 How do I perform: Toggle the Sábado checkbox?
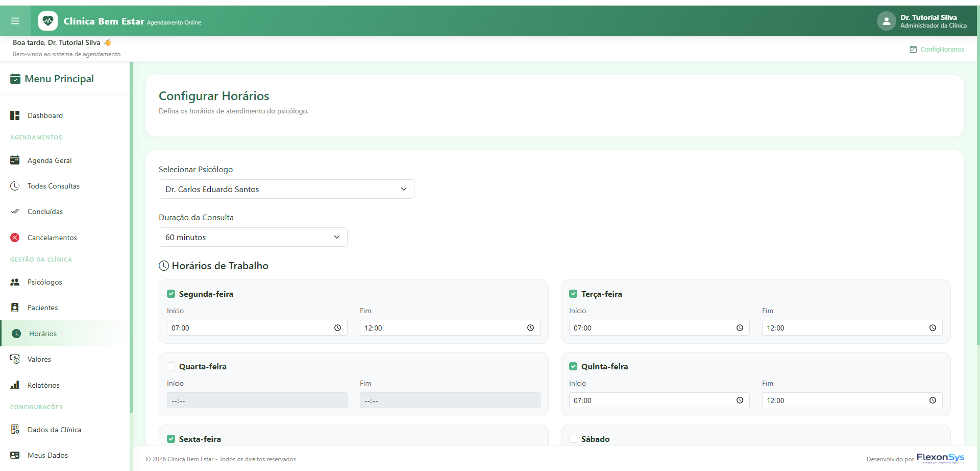pos(573,439)
